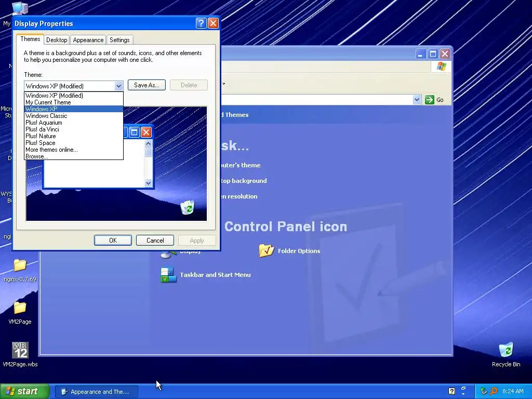Click Browse... in theme list
The image size is (532, 399).
(74, 156)
